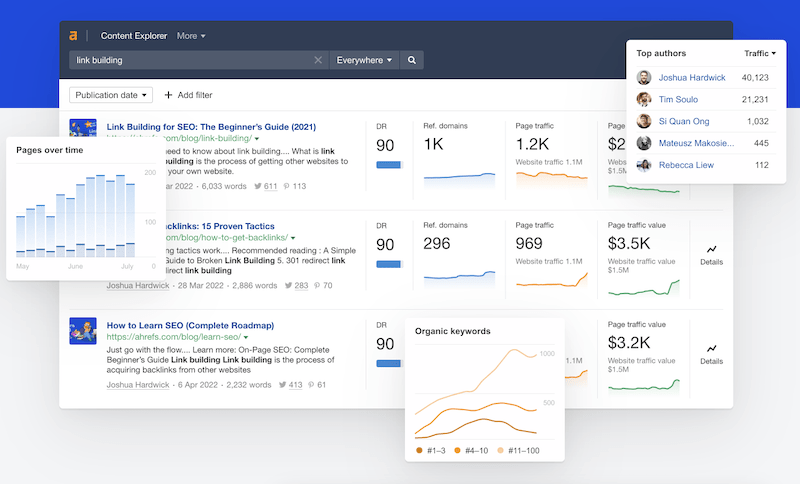Click the $3.5K page traffic value

click(629, 244)
